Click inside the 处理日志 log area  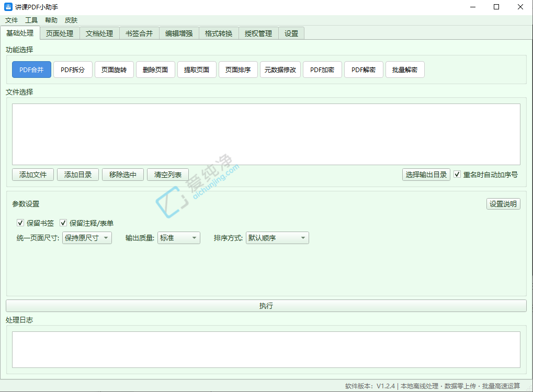click(x=266, y=350)
